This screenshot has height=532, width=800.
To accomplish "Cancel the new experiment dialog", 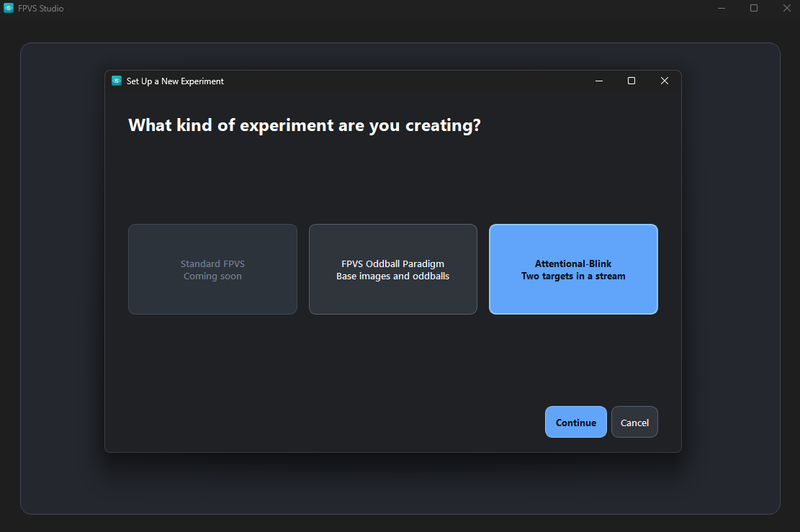I will click(x=634, y=422).
